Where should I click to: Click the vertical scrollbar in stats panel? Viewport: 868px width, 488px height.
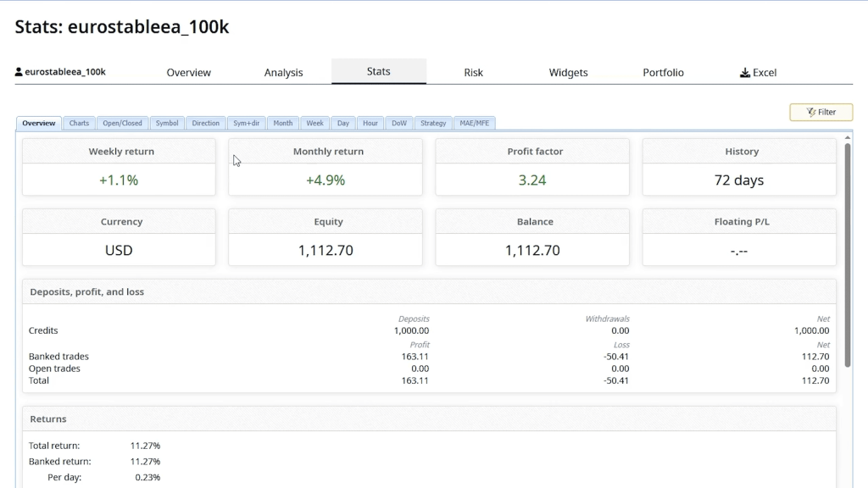coord(847,254)
